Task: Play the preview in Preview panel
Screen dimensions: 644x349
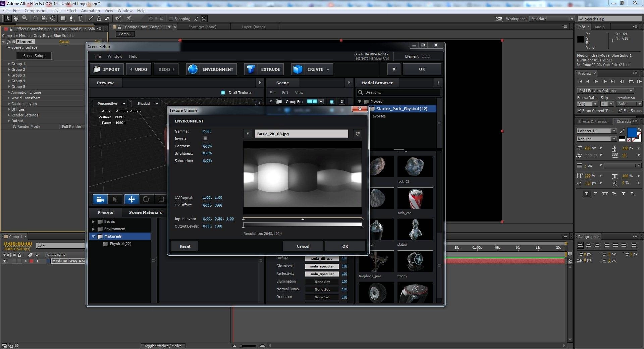Action: coord(596,82)
